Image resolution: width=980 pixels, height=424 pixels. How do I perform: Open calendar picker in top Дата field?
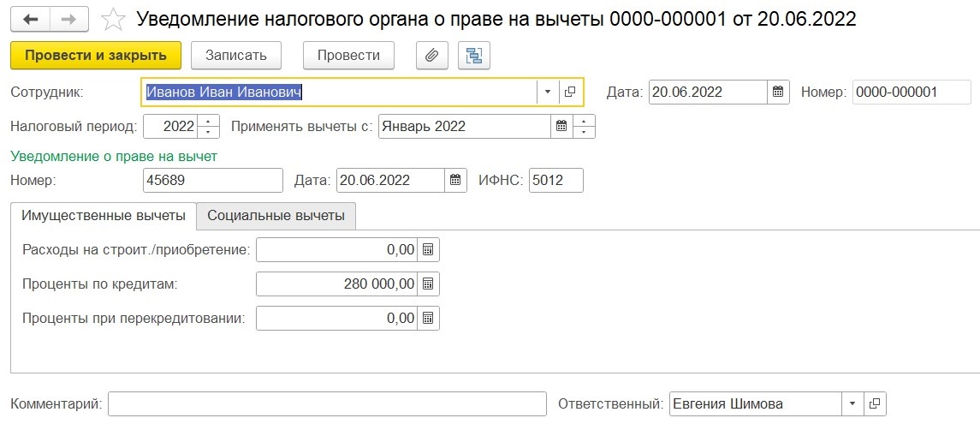[x=778, y=92]
